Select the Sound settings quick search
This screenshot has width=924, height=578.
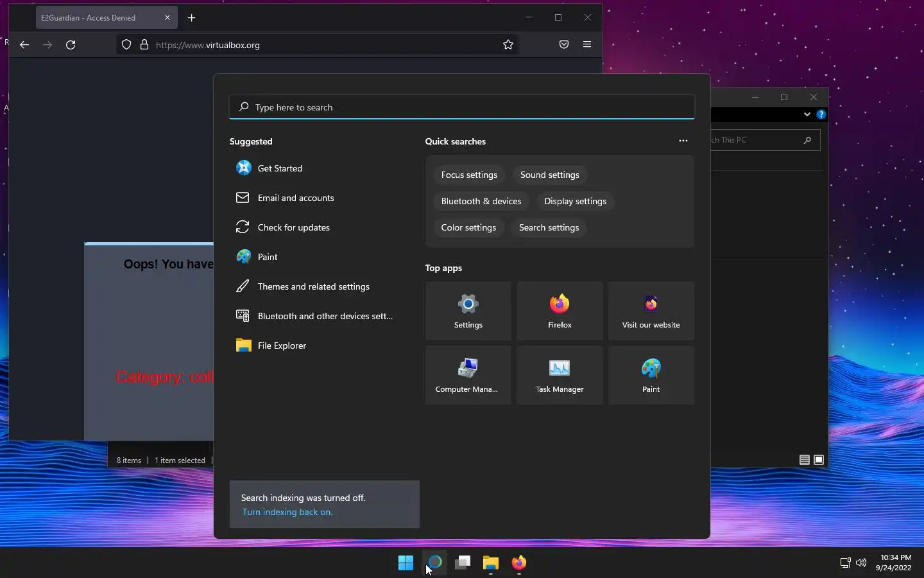click(x=550, y=175)
